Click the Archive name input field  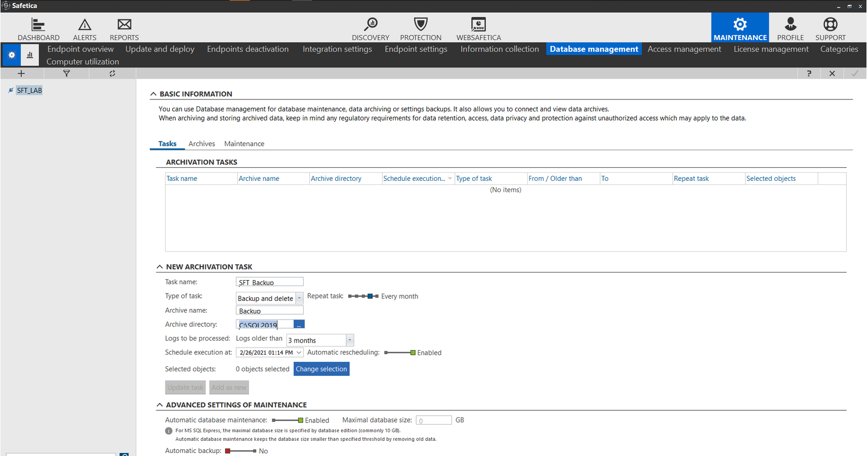tap(270, 310)
